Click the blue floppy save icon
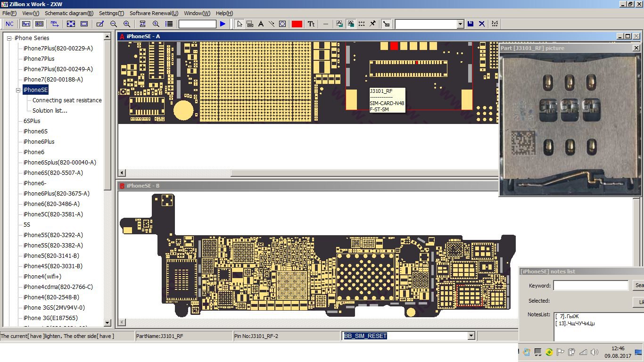This screenshot has width=644, height=362. (471, 24)
